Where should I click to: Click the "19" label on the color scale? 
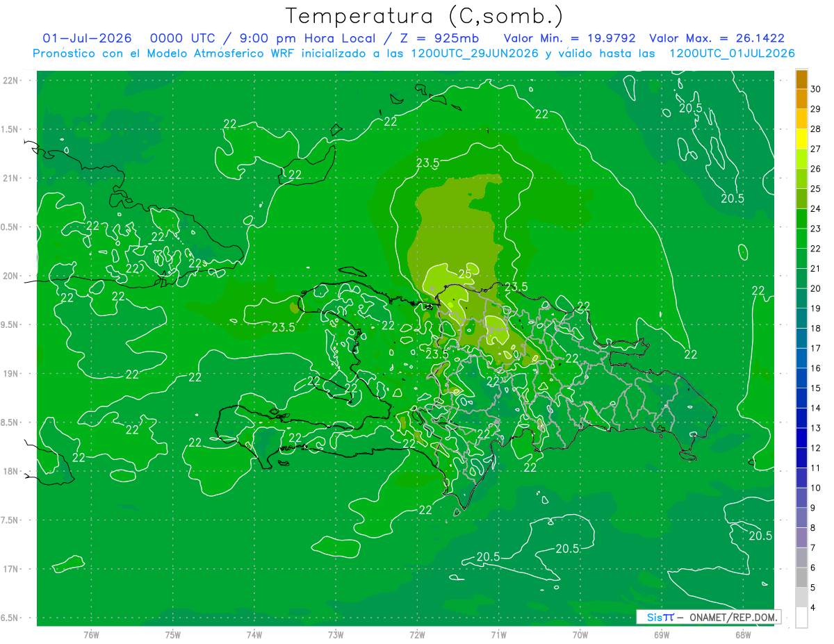(x=816, y=308)
